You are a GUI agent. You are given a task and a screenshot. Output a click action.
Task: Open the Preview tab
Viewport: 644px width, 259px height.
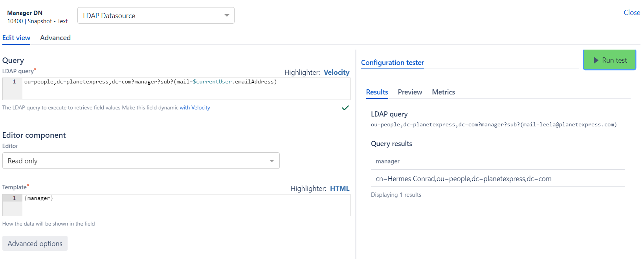[x=409, y=92]
